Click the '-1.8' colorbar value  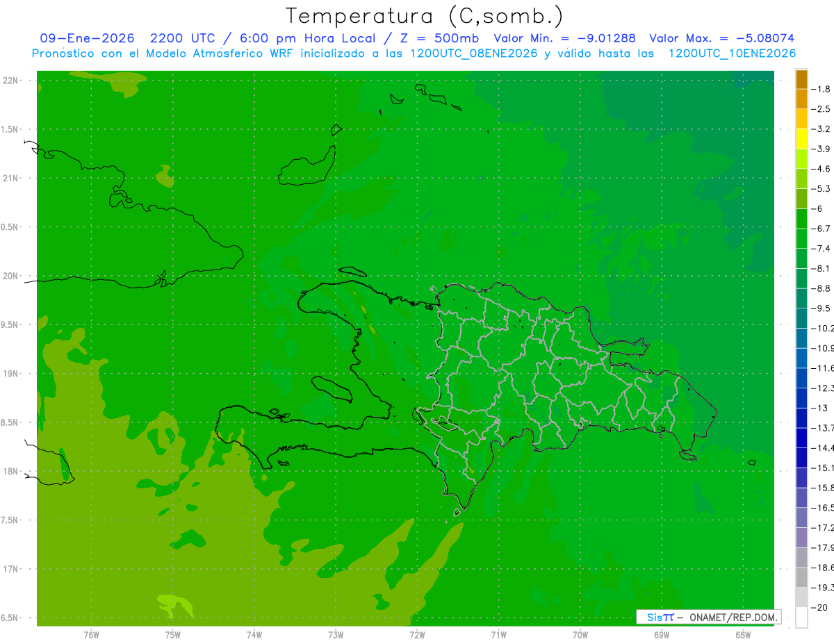(x=821, y=89)
